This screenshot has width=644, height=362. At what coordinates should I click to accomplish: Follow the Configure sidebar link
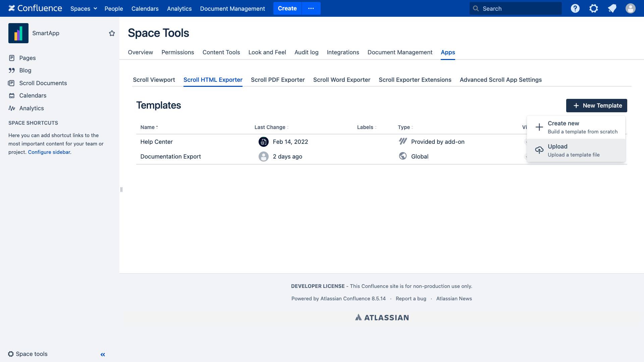click(49, 152)
